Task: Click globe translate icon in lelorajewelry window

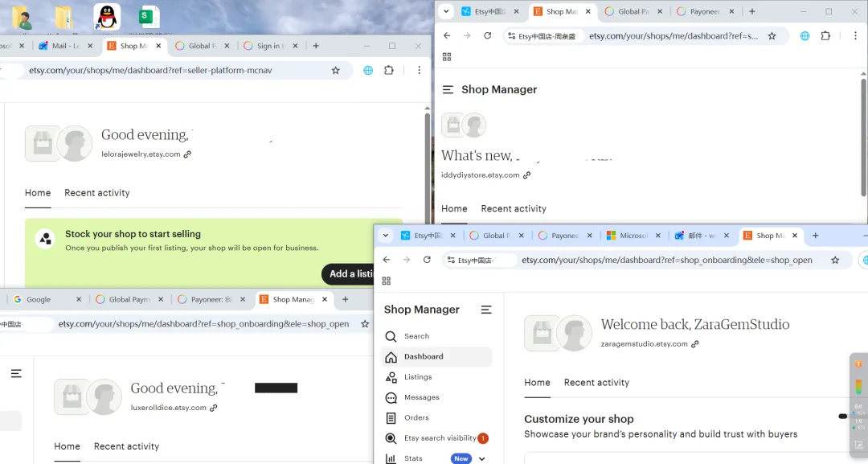Action: (x=368, y=70)
